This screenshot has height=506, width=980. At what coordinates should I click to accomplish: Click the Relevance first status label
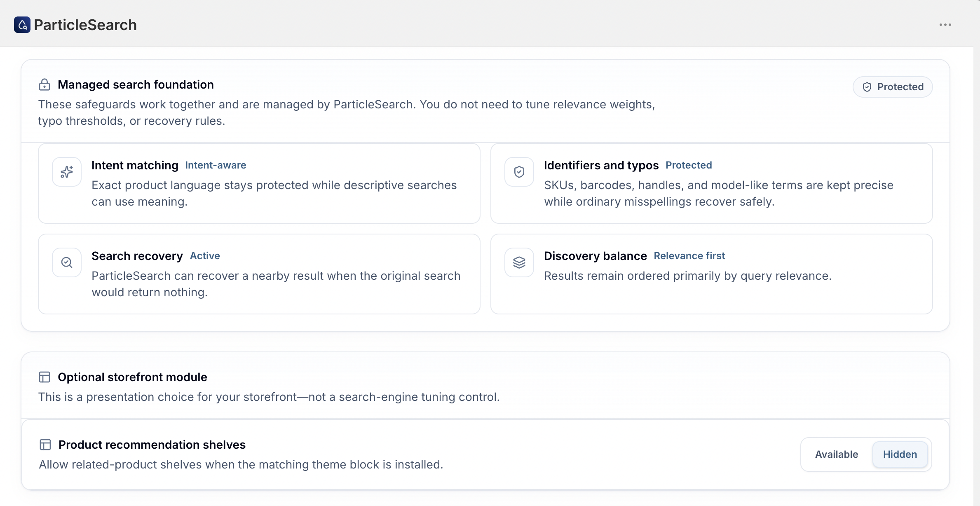(689, 256)
